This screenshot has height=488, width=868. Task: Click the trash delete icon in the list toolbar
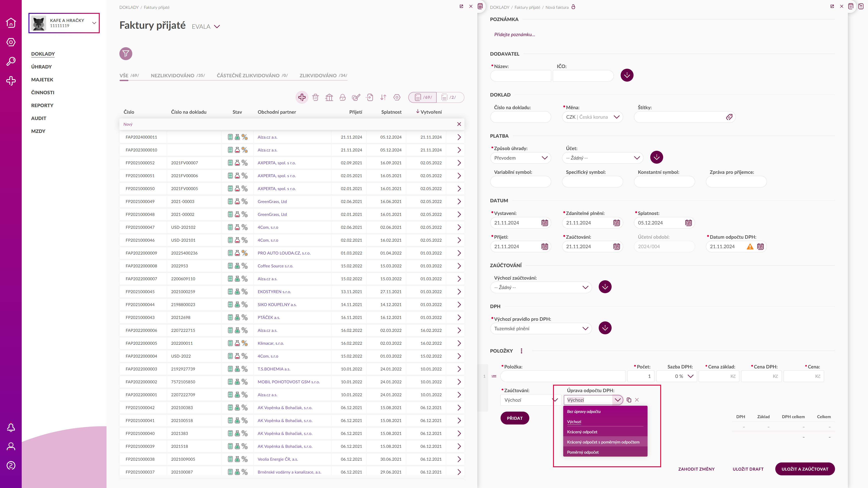(315, 97)
